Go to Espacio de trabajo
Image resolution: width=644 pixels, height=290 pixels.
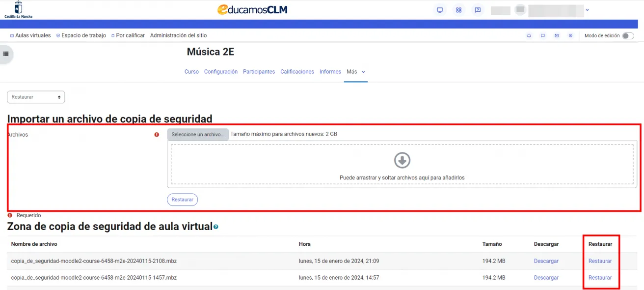tap(83, 35)
